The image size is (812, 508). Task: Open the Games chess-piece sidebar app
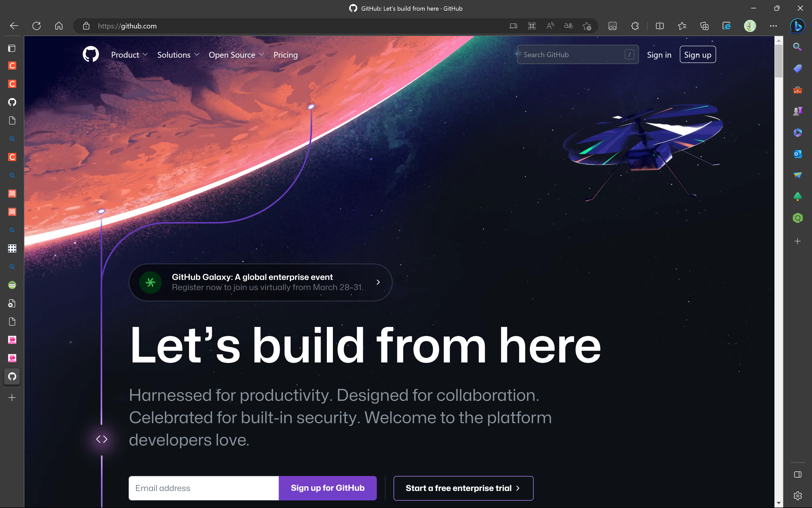[x=798, y=111]
